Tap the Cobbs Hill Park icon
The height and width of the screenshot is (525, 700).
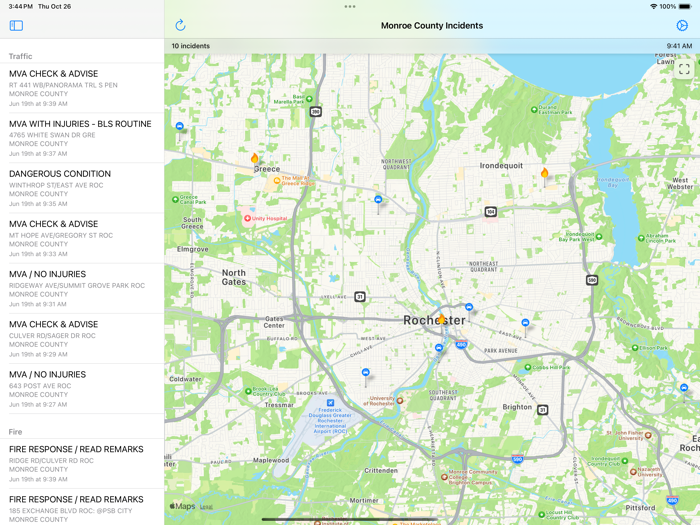pyautogui.click(x=528, y=367)
